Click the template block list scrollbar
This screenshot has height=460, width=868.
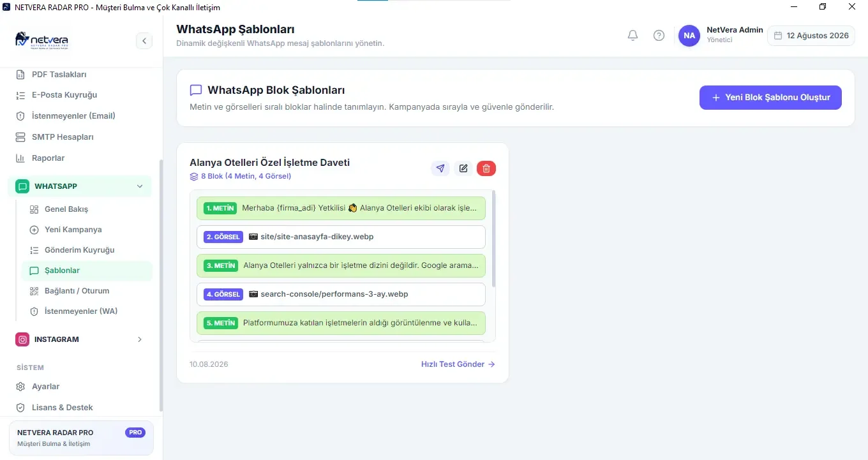[493, 239]
